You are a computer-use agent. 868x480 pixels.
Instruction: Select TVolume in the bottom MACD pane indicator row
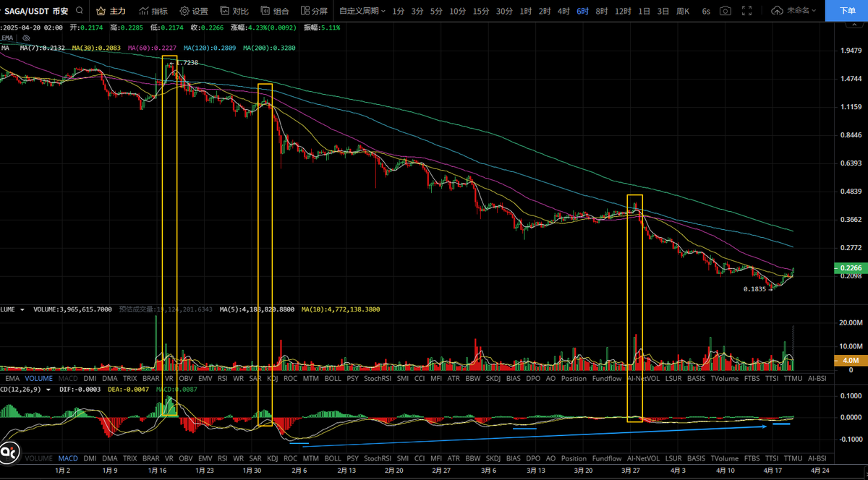point(725,458)
